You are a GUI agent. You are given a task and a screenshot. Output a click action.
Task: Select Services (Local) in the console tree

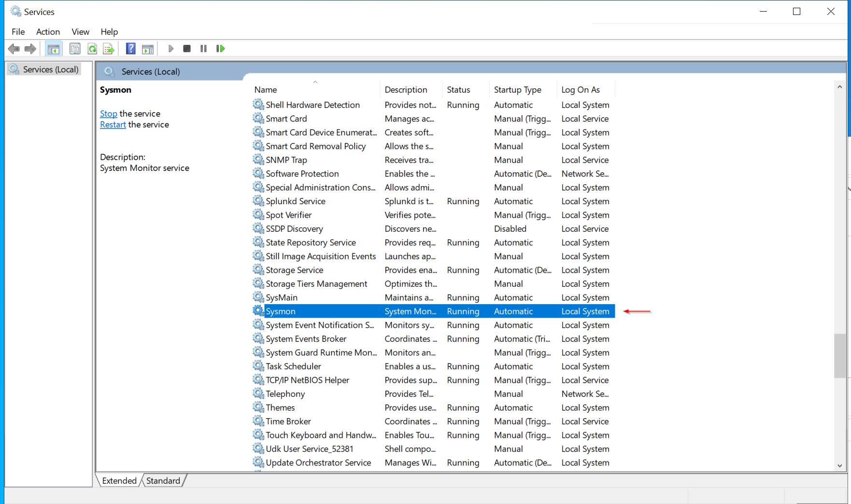click(x=44, y=70)
